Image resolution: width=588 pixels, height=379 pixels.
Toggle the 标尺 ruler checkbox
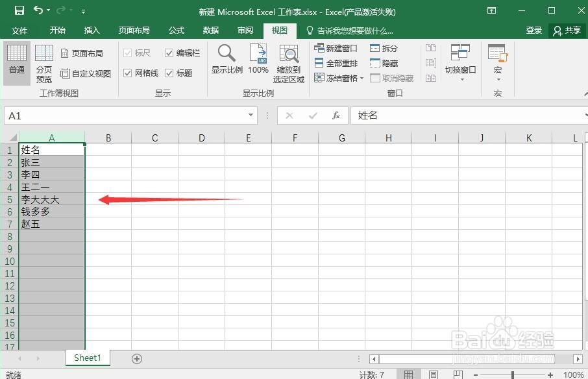tap(127, 53)
